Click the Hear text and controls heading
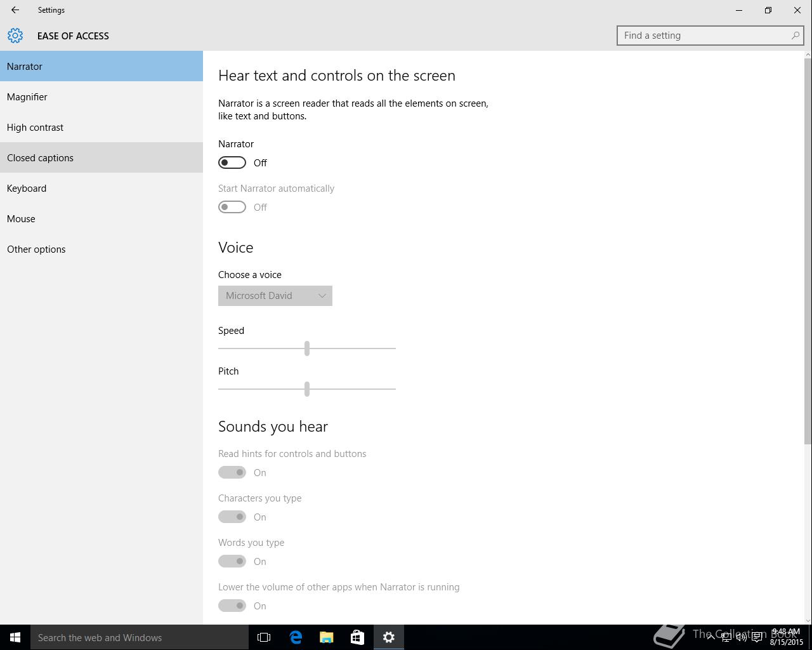Screen dimensions: 812x650 pyautogui.click(x=337, y=76)
